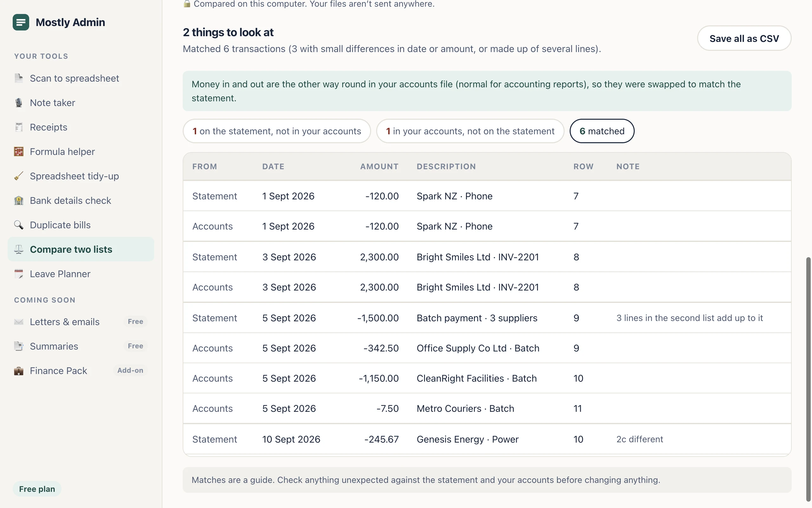Click the Mostly Admin title
Viewport: 812px width, 508px height.
coord(70,22)
